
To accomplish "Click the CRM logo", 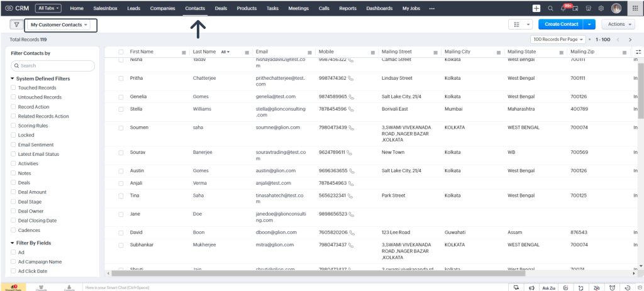I will 17,8.
